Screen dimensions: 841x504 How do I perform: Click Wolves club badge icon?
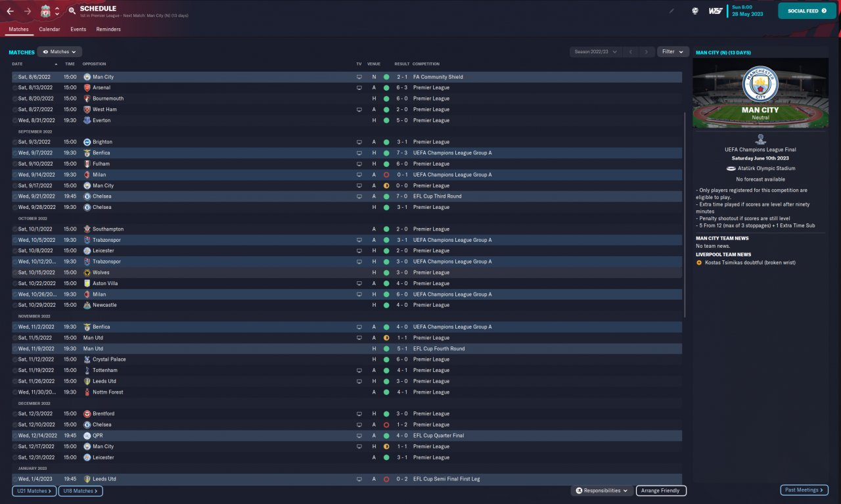(x=87, y=272)
